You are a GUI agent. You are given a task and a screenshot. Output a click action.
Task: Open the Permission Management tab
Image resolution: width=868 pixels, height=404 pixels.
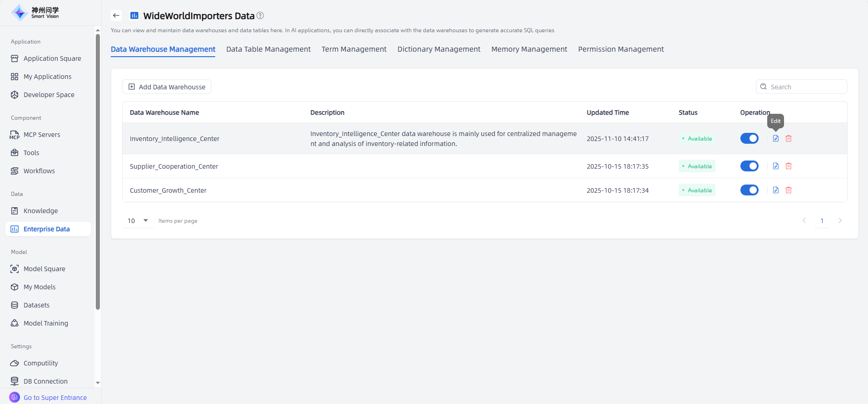[621, 49]
